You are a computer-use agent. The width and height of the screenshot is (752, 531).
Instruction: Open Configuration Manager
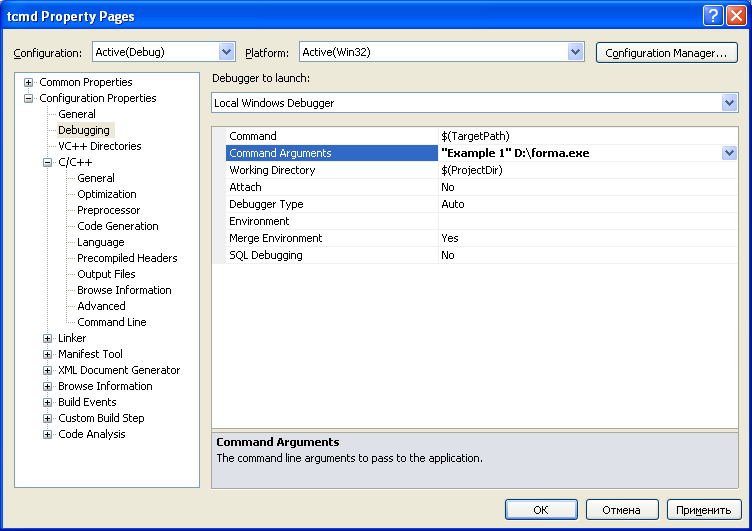tap(667, 53)
